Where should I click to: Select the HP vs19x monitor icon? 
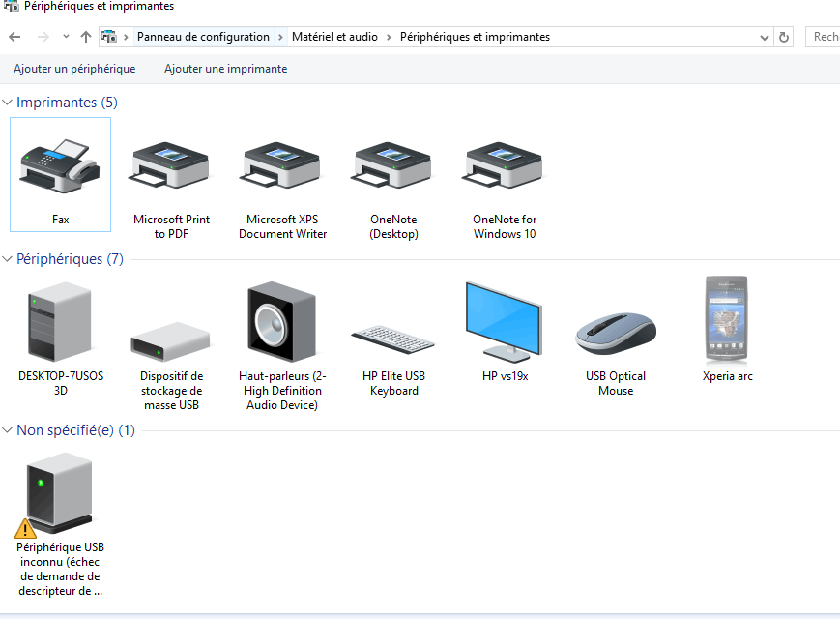click(505, 321)
